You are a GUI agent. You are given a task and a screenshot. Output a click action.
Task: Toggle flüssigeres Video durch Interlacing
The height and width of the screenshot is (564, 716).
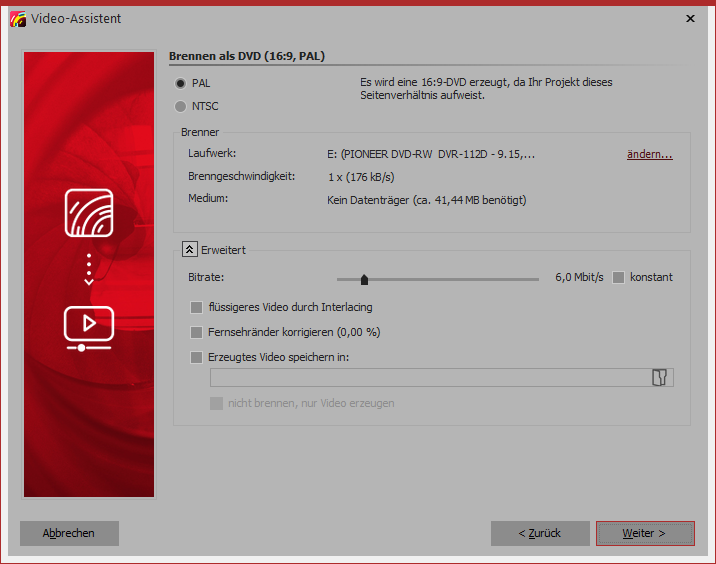tap(196, 307)
